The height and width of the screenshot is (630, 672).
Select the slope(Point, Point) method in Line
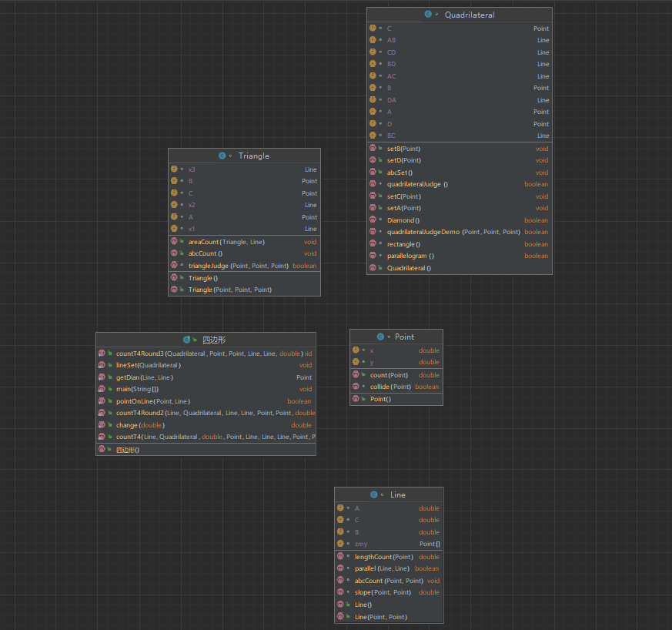coord(383,592)
